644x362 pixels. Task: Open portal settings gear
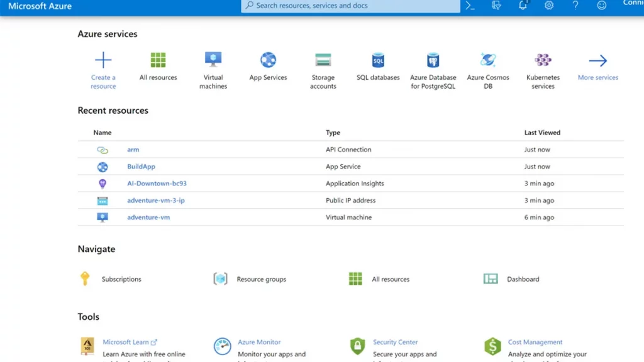(x=549, y=6)
